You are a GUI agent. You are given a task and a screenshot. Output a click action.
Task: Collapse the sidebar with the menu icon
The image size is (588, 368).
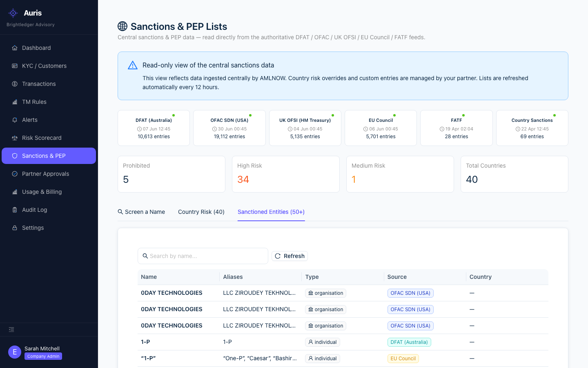pos(11,330)
